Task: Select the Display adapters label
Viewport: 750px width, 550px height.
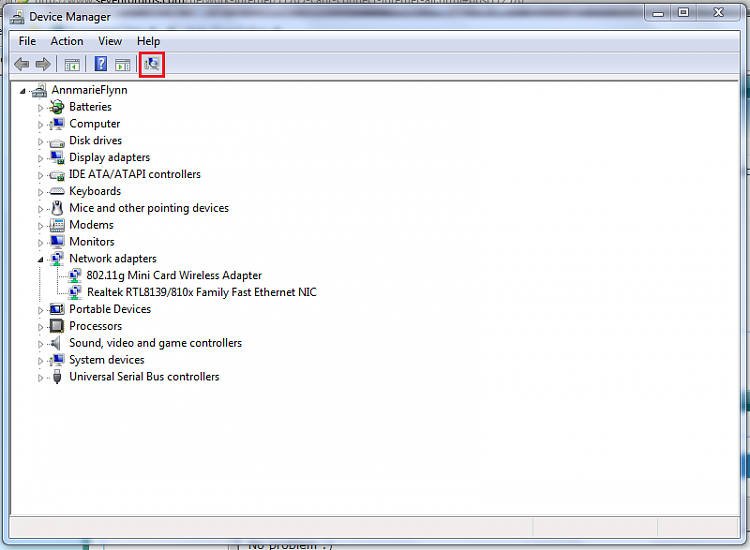Action: [x=110, y=157]
